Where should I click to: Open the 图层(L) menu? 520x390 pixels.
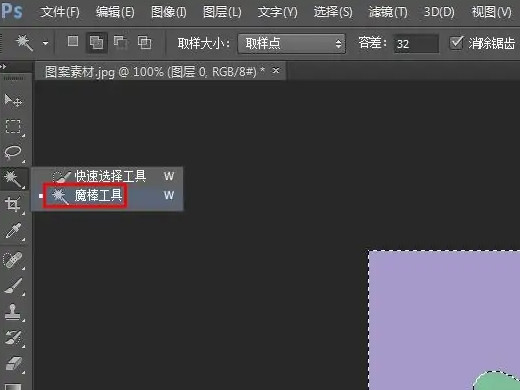(222, 12)
